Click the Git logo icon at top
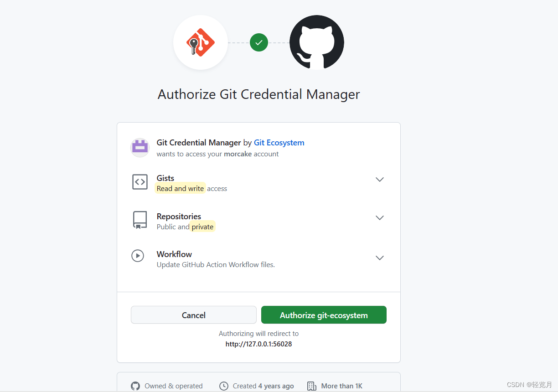The image size is (558, 392). point(201,42)
